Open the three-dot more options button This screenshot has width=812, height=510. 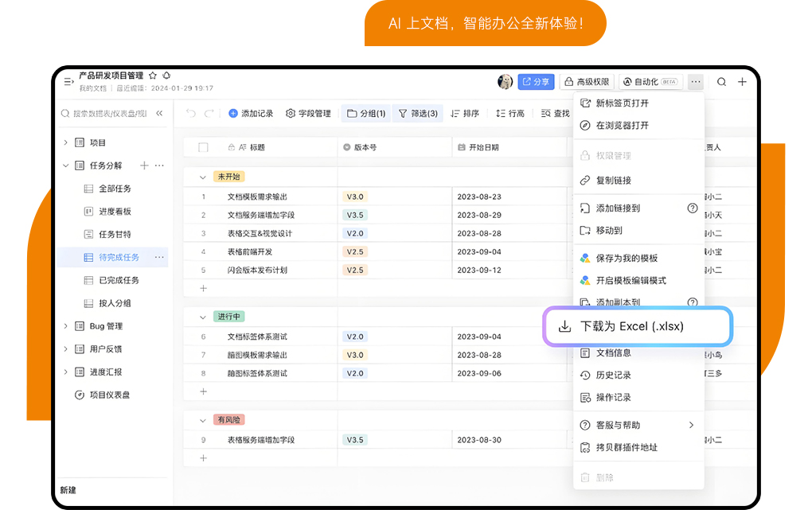click(696, 82)
